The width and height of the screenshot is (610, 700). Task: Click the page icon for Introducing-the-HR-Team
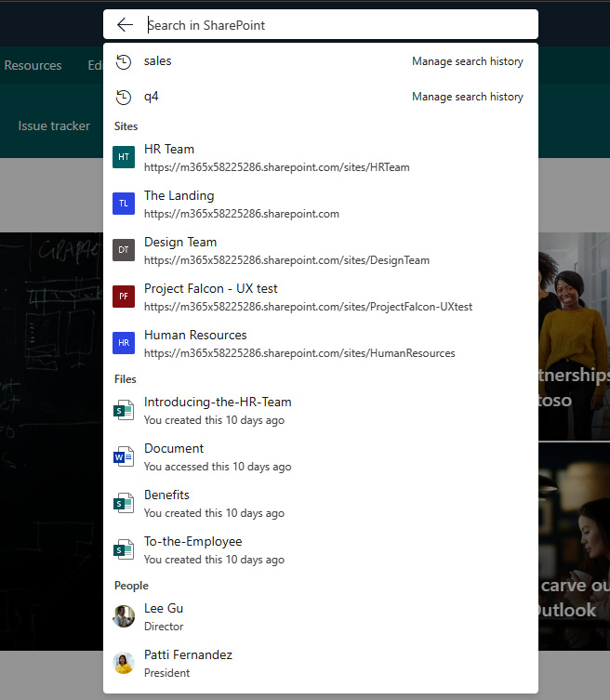[124, 410]
